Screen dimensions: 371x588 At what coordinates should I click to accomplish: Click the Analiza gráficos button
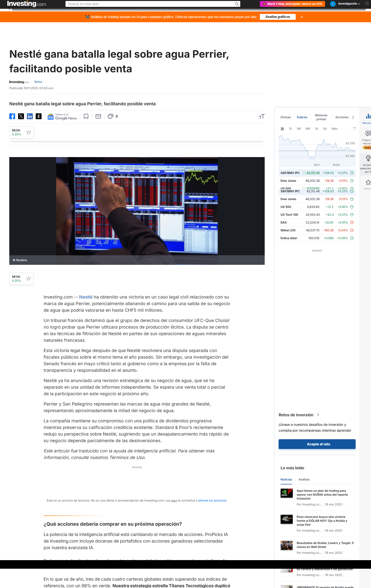click(278, 17)
